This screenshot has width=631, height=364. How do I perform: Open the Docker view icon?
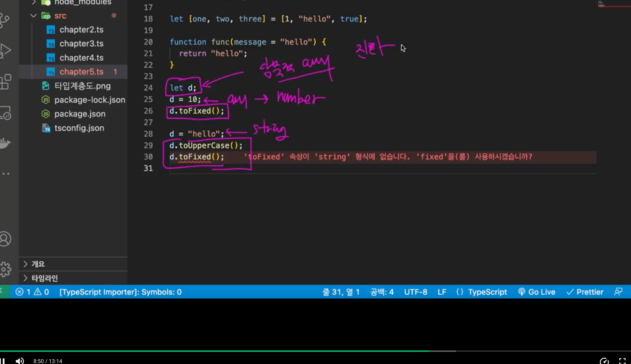tap(5, 143)
